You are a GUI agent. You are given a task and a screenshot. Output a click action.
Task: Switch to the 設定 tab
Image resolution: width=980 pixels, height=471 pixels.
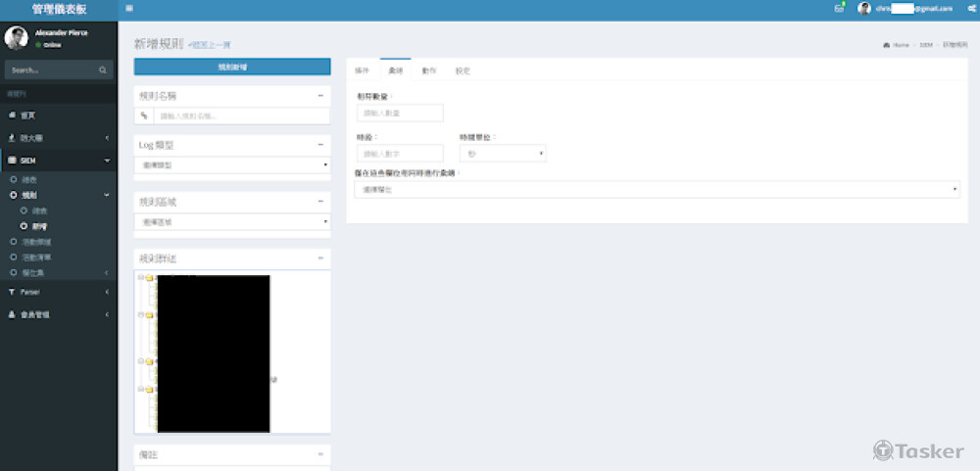(463, 71)
